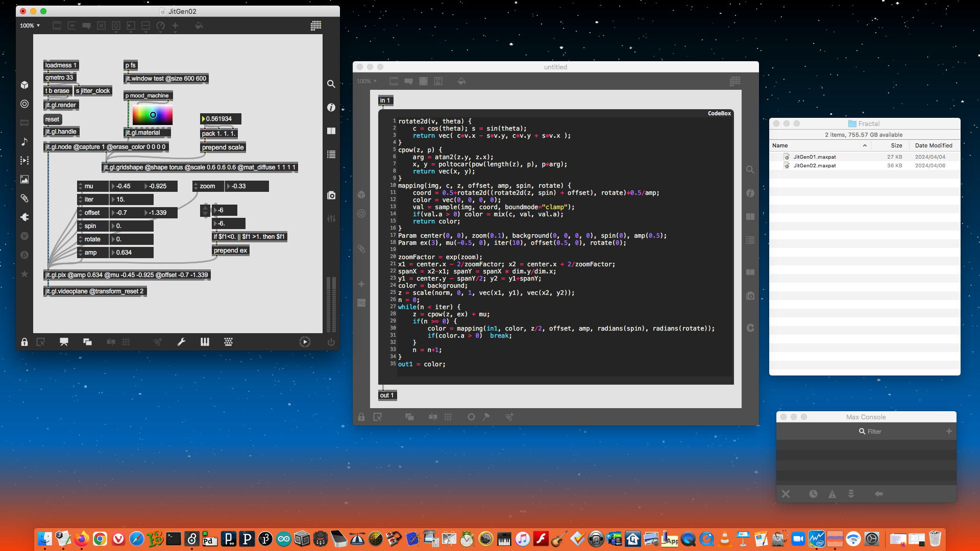Click the Max Console filter field
Image resolution: width=980 pixels, height=551 pixels.
pyautogui.click(x=874, y=432)
